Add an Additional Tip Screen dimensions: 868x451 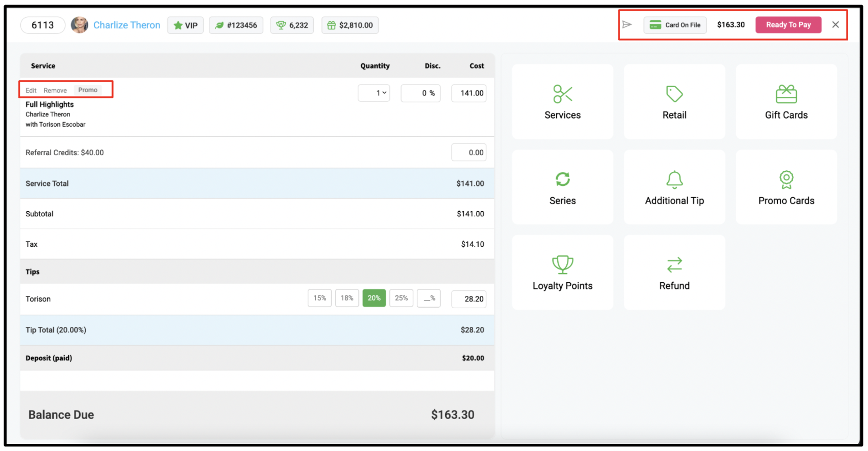(x=674, y=187)
